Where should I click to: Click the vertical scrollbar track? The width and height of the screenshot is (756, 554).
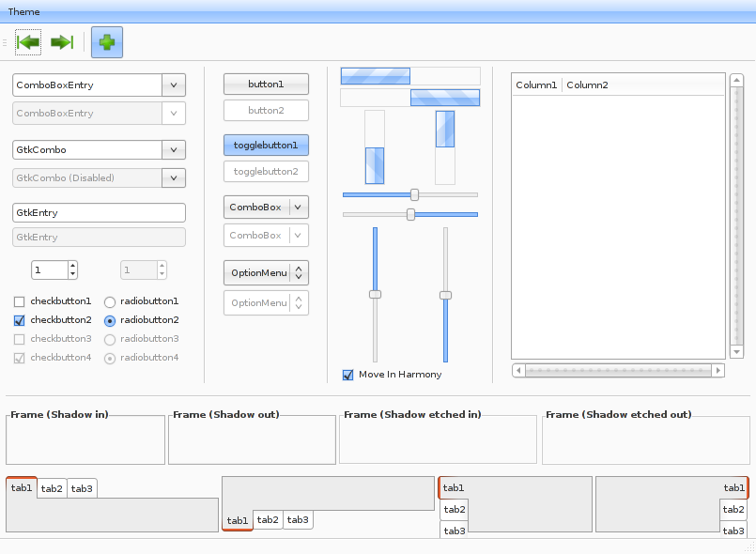pos(736,216)
